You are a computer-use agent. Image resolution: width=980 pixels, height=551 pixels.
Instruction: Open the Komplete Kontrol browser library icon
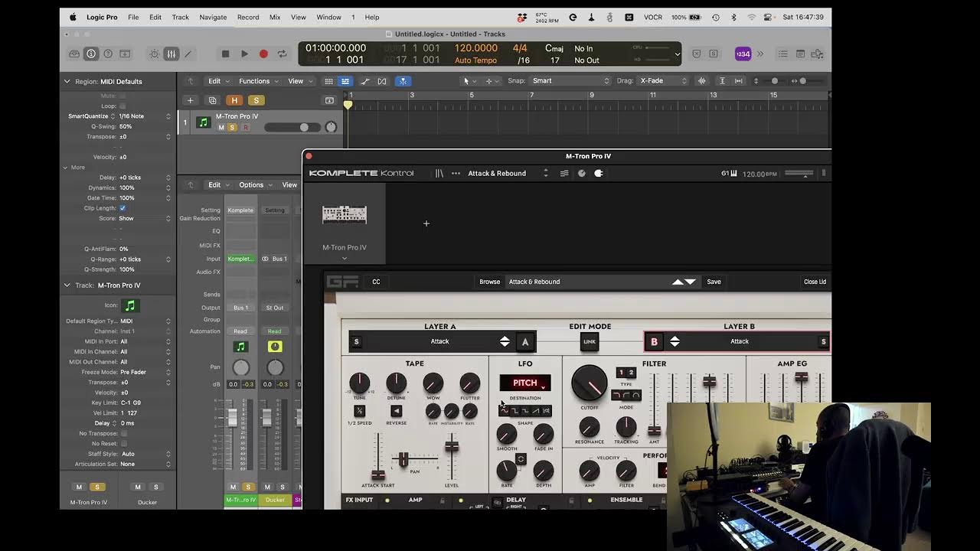[x=439, y=174]
